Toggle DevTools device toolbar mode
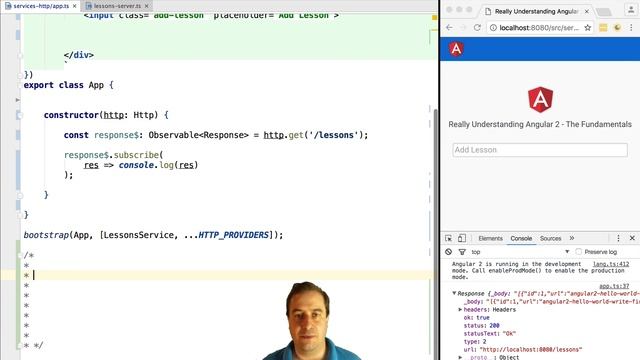The width and height of the screenshot is (640, 360). click(x=462, y=238)
